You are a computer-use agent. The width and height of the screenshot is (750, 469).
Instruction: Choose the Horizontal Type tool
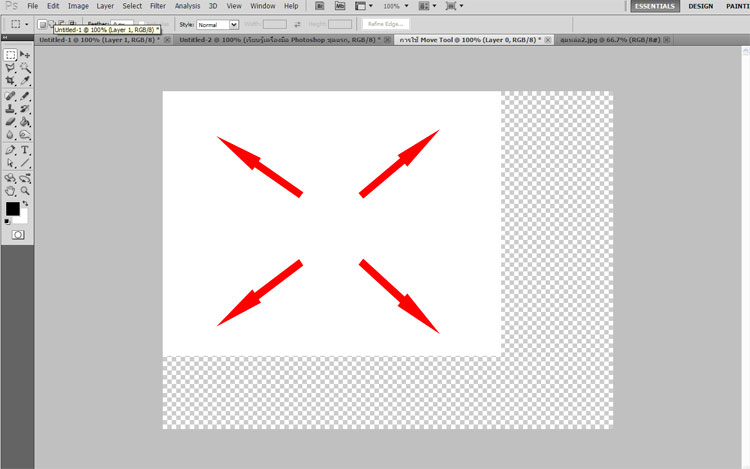(25, 149)
